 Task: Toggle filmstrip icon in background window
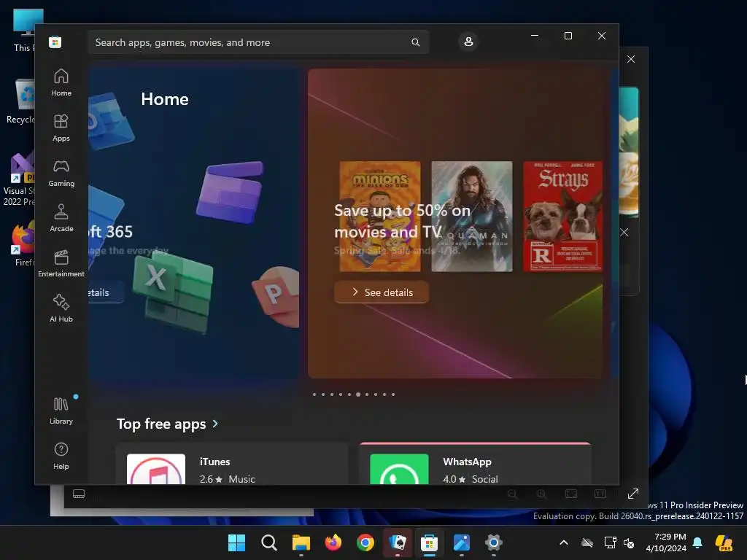click(x=79, y=494)
